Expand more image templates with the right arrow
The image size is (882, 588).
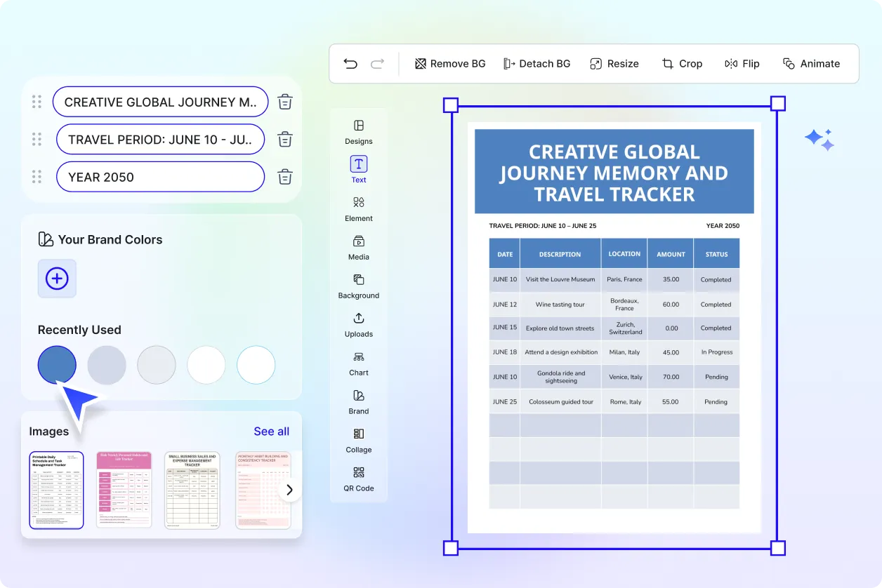pos(289,489)
